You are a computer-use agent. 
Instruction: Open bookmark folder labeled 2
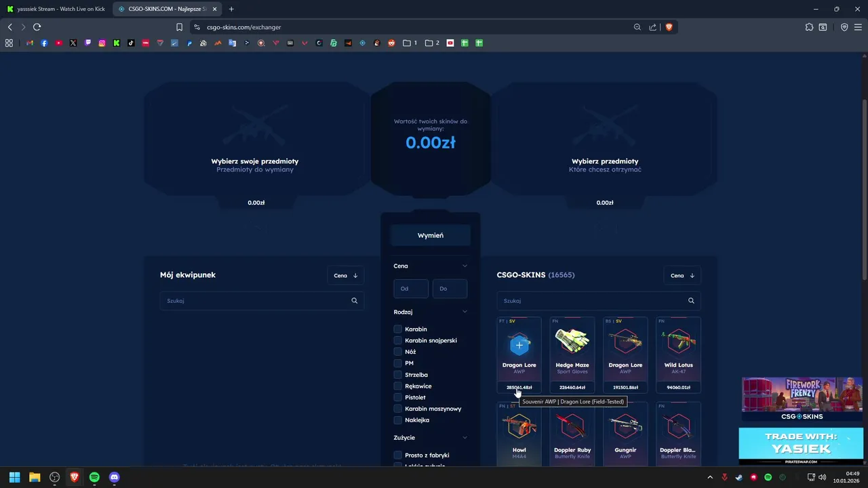click(432, 43)
